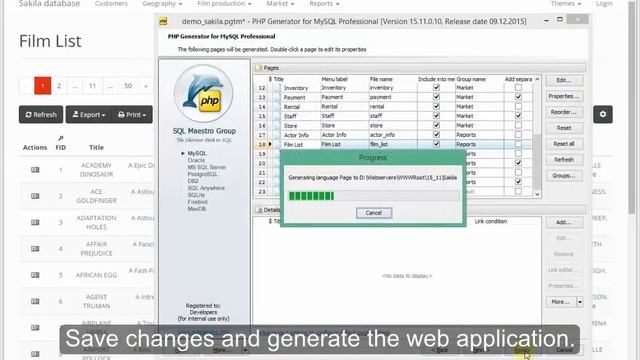Open the Export dropdown

click(89, 115)
